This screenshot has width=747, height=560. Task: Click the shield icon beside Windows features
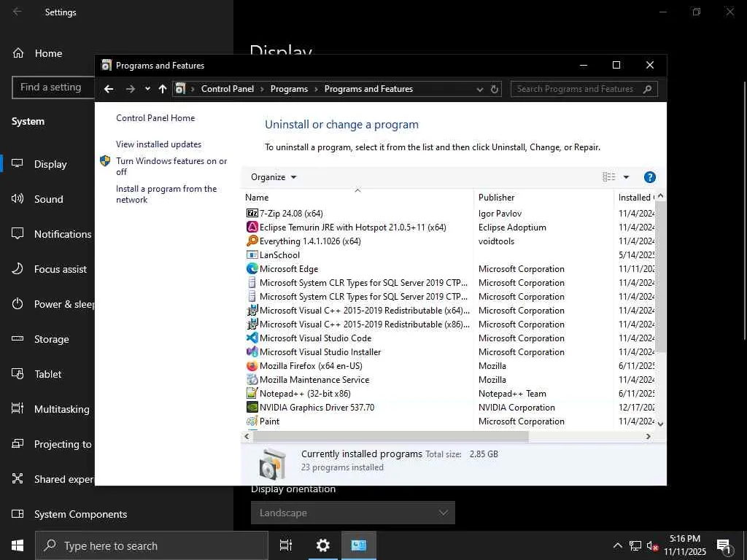coord(105,161)
